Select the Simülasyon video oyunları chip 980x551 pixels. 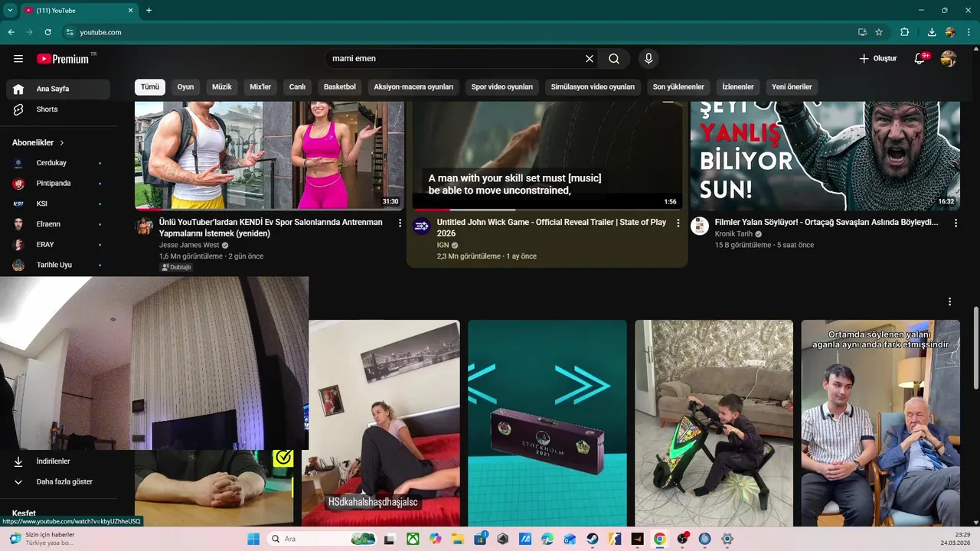[x=593, y=86]
